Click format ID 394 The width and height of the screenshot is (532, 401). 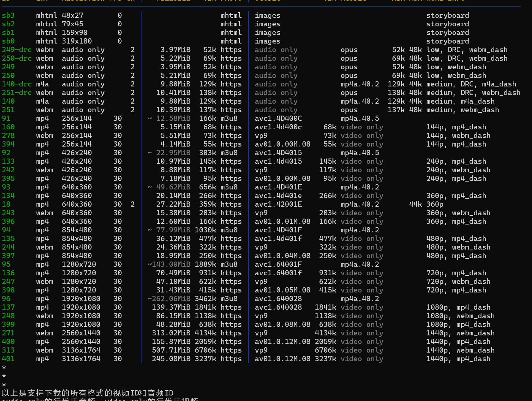pyautogui.click(x=8, y=144)
